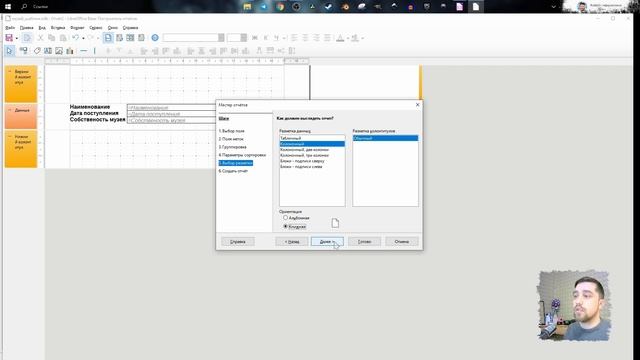Click the Назад button in the wizard

[292, 242]
